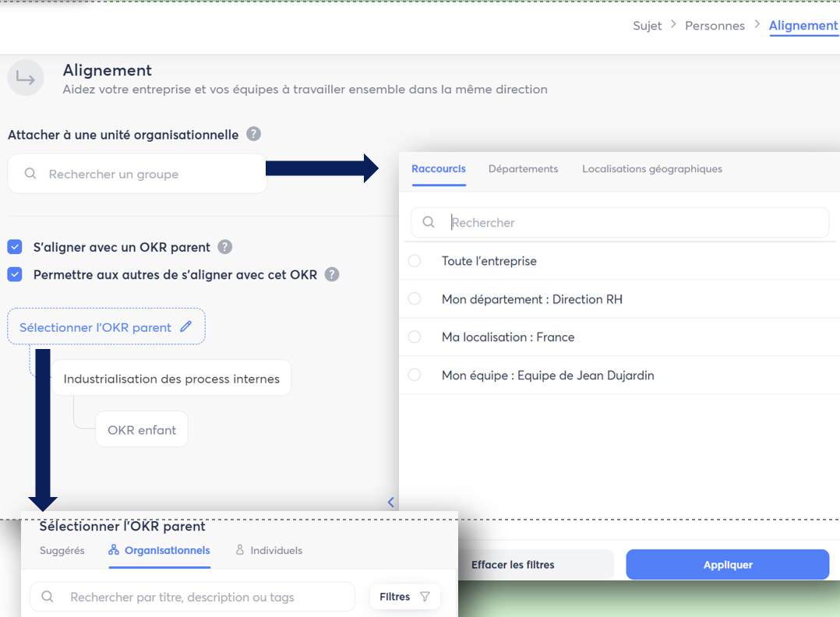Viewport: 840px width, 617px height.
Task: Open the Localisations géographiques tab
Action: coord(651,169)
